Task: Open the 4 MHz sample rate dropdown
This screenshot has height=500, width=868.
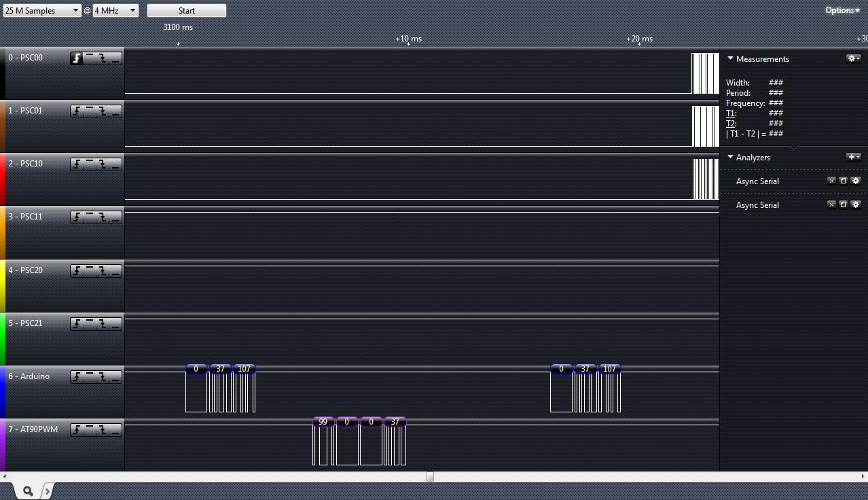Action: tap(115, 11)
